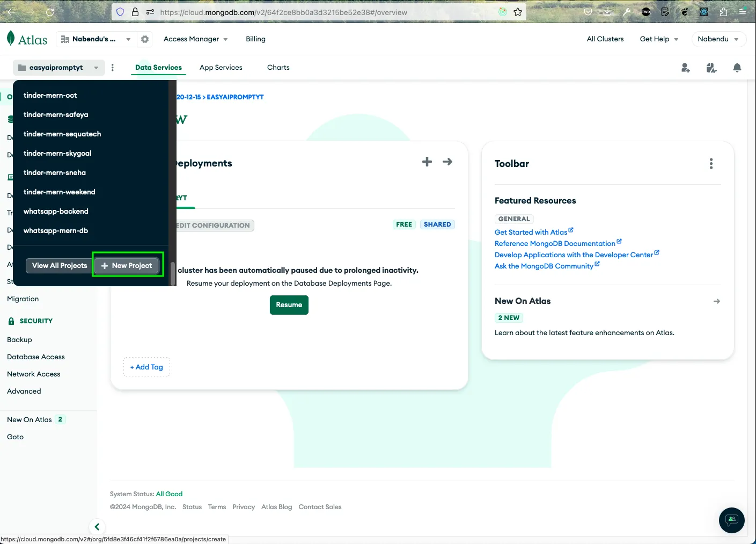Screen dimensions: 756x544
Task: Click New Project button
Action: pos(127,265)
